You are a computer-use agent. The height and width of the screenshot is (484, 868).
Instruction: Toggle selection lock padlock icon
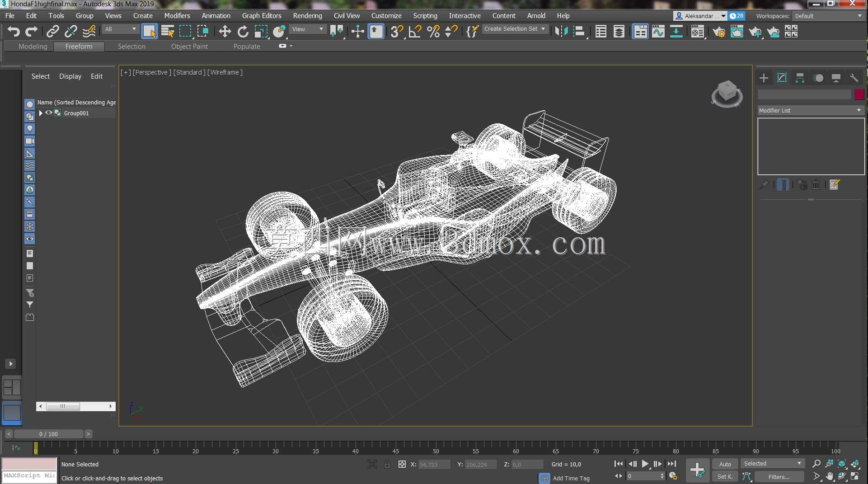pyautogui.click(x=387, y=464)
